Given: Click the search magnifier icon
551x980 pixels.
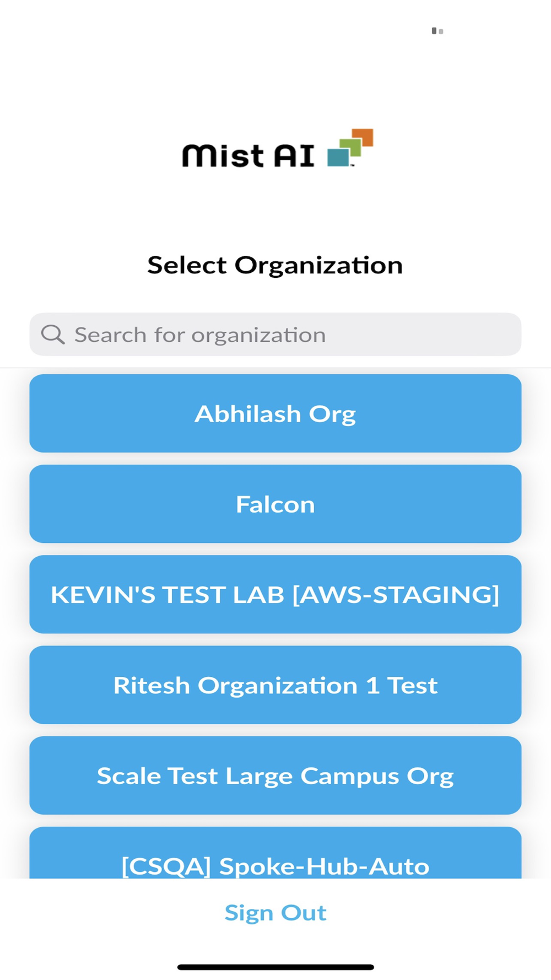Looking at the screenshot, I should [53, 334].
